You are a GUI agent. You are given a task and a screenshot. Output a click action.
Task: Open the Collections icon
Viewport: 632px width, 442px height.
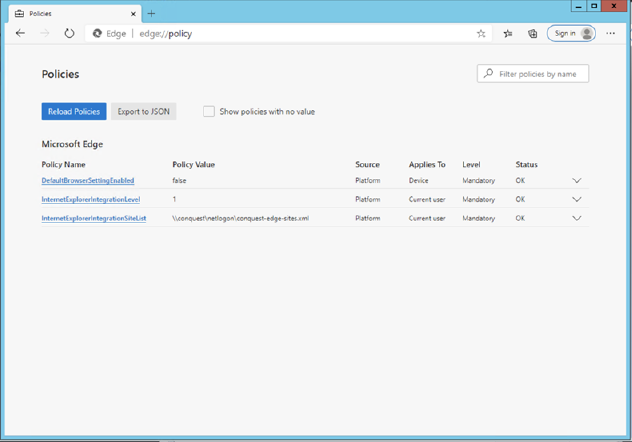[x=532, y=33]
